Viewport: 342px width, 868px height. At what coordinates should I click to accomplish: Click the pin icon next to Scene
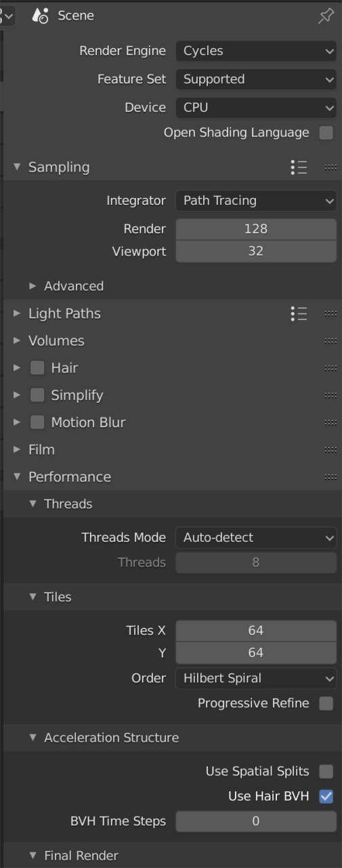click(x=326, y=16)
